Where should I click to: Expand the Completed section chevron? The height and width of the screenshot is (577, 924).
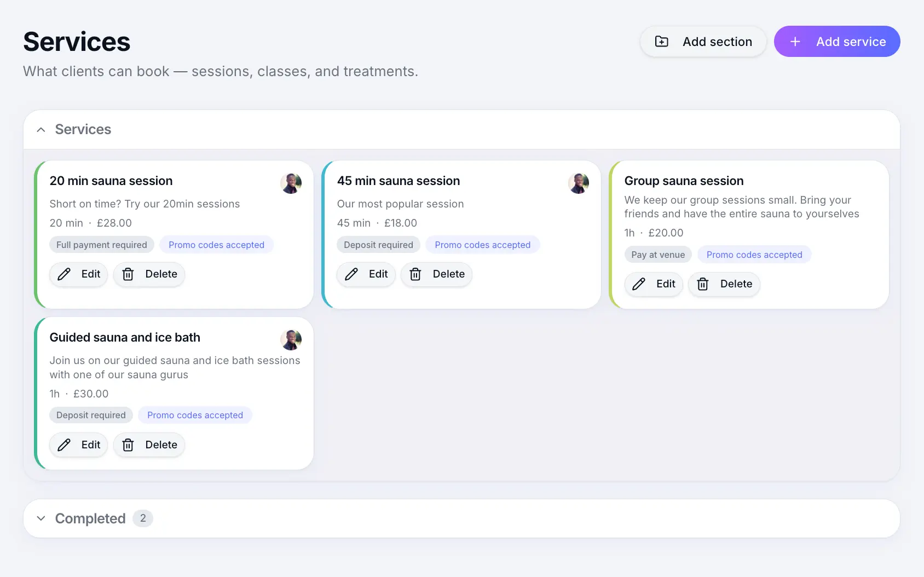41,518
